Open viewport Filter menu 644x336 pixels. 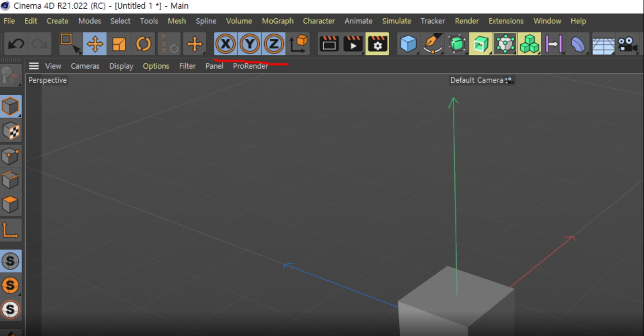coord(187,66)
